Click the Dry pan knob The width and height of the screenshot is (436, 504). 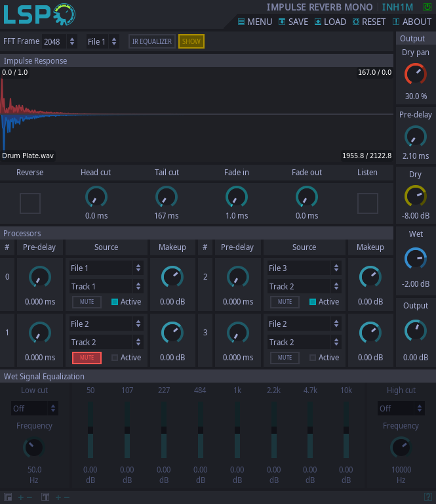click(x=416, y=74)
